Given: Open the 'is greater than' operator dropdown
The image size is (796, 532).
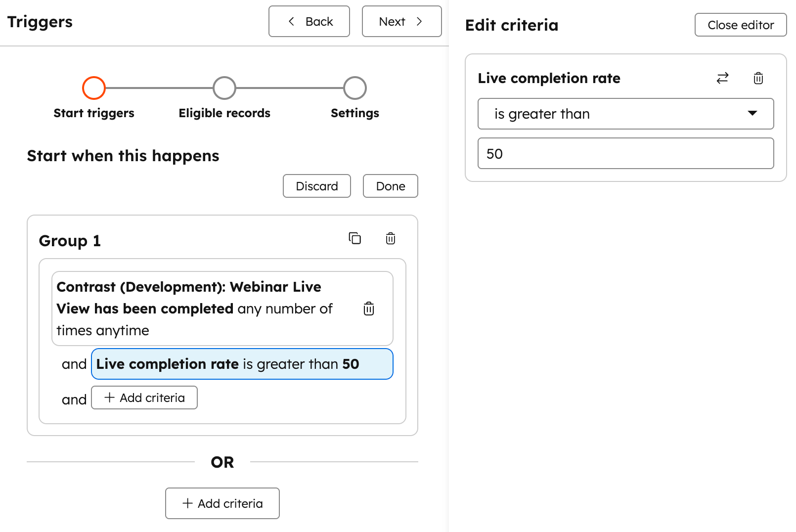Looking at the screenshot, I should tap(625, 114).
